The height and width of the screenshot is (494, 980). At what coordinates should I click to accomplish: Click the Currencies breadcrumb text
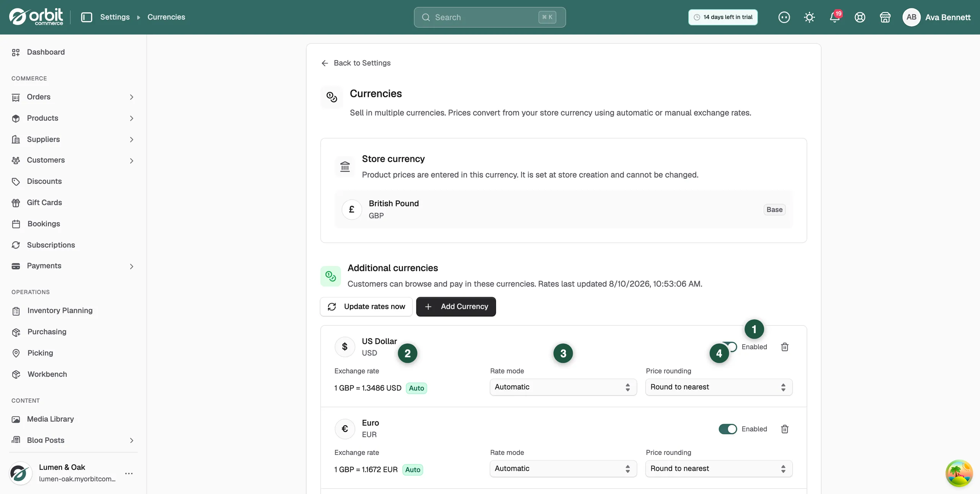[166, 17]
